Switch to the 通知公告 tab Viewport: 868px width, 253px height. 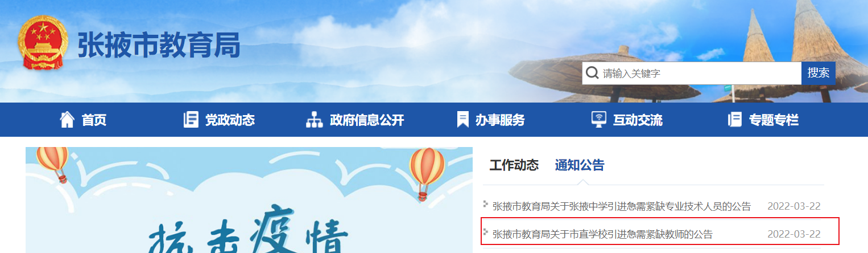(x=580, y=165)
